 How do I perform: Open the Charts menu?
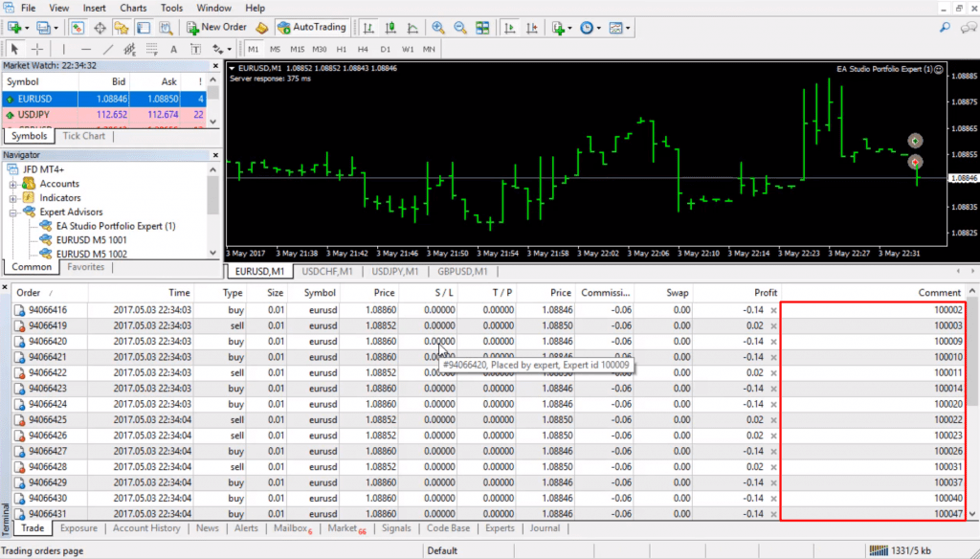(x=133, y=8)
